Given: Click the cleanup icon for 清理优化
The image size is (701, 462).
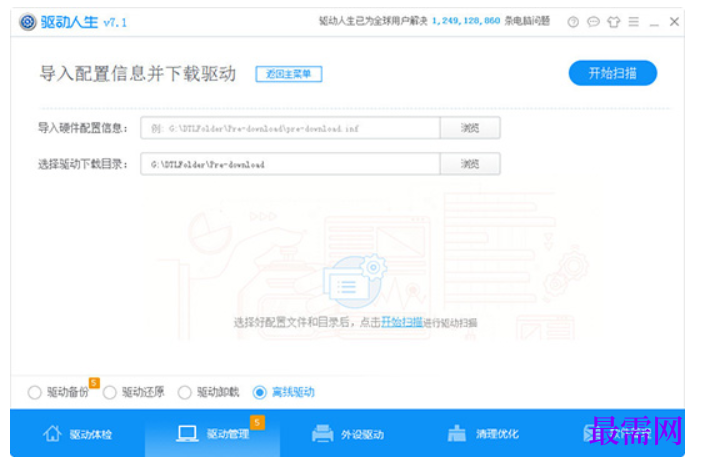Looking at the screenshot, I should pos(456,433).
